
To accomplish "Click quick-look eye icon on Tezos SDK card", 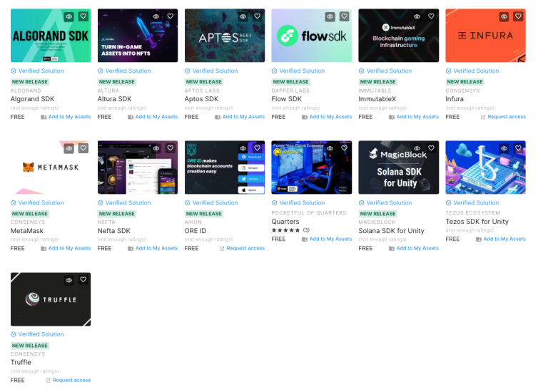I will coord(504,148).
